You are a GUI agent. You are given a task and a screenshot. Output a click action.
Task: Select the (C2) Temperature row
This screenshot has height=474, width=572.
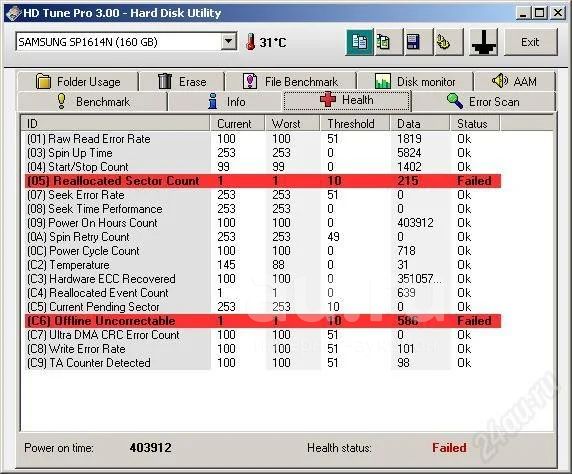point(263,265)
